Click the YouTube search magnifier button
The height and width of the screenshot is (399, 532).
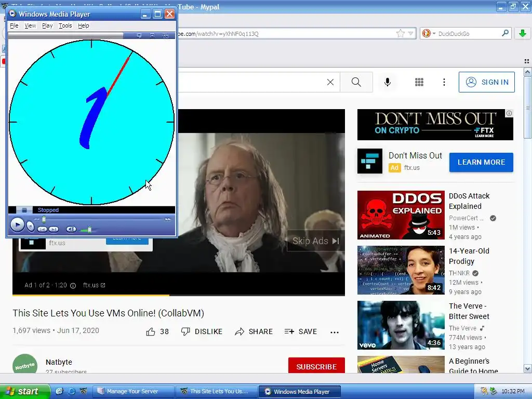pyautogui.click(x=356, y=82)
